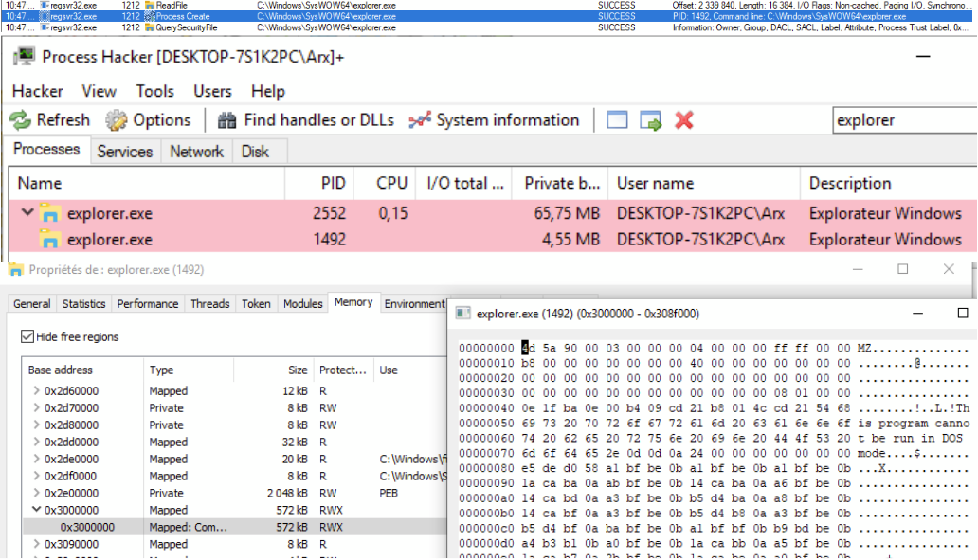
Task: Click the explorer search filter field
Action: [x=904, y=120]
